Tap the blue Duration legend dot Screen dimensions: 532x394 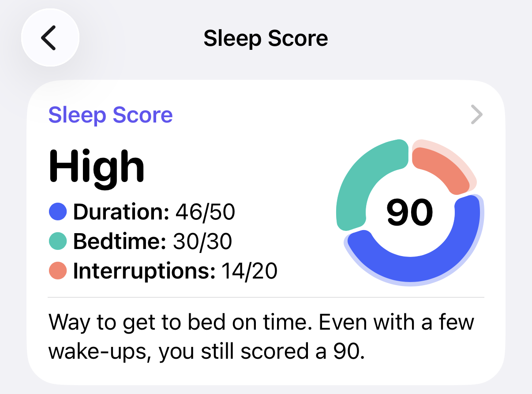(x=57, y=212)
